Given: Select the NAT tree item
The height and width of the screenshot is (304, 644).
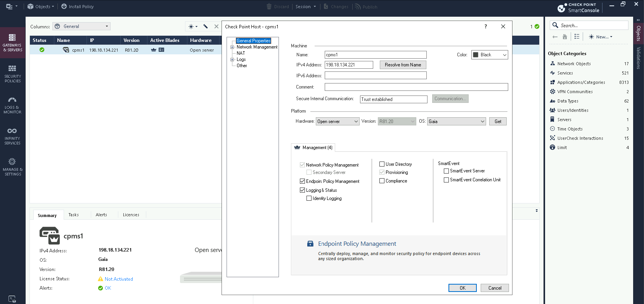Looking at the screenshot, I should pyautogui.click(x=241, y=53).
